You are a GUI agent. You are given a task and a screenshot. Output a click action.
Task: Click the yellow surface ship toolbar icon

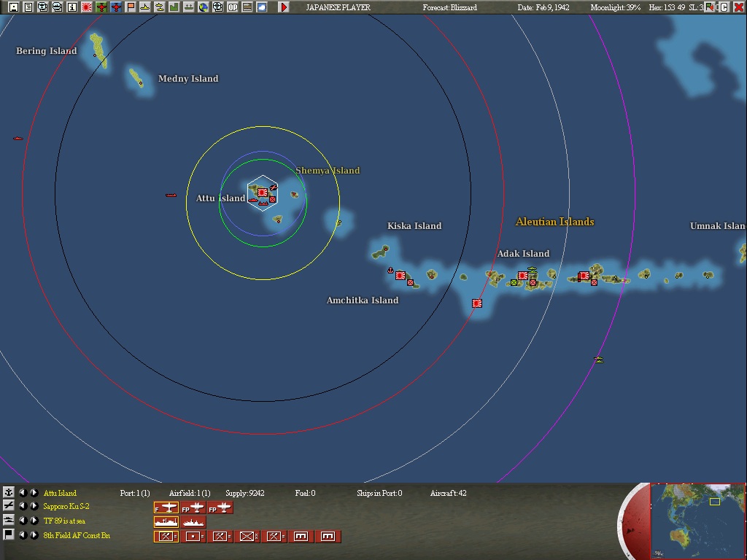point(145,7)
